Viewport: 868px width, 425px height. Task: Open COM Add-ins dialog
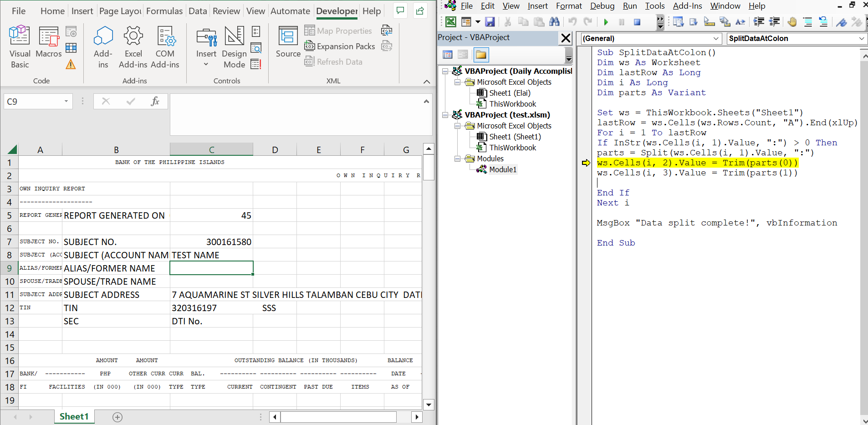(165, 47)
